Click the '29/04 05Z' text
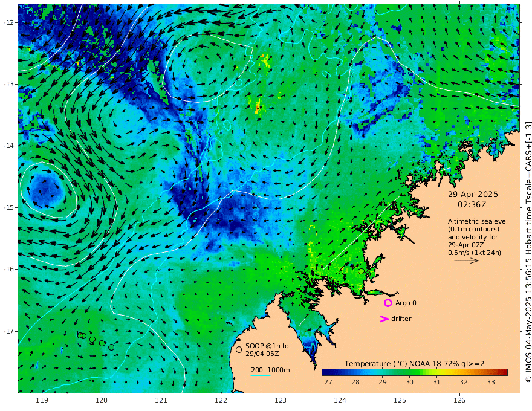This screenshot has width=532, height=411. [x=262, y=354]
